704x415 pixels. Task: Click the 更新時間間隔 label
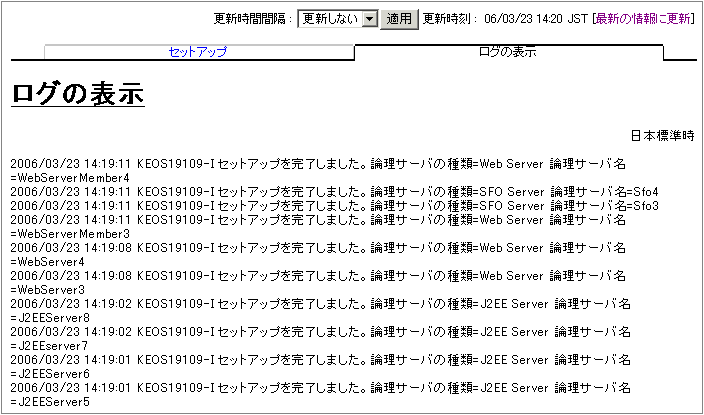point(253,19)
